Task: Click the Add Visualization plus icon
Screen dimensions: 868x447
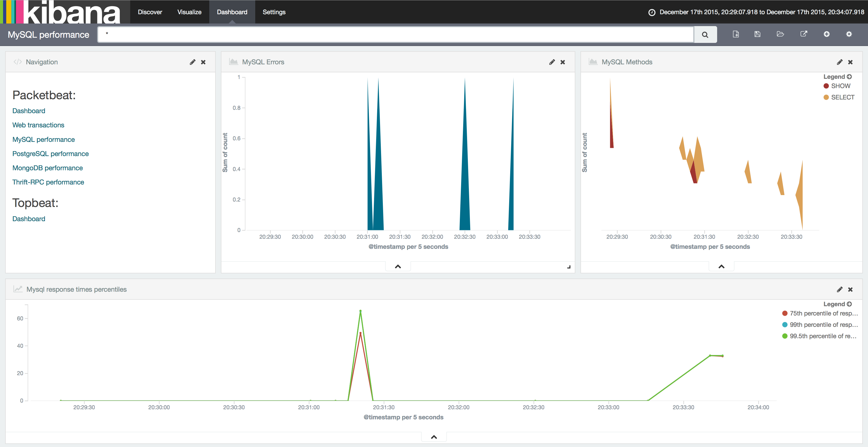Action: pyautogui.click(x=827, y=34)
